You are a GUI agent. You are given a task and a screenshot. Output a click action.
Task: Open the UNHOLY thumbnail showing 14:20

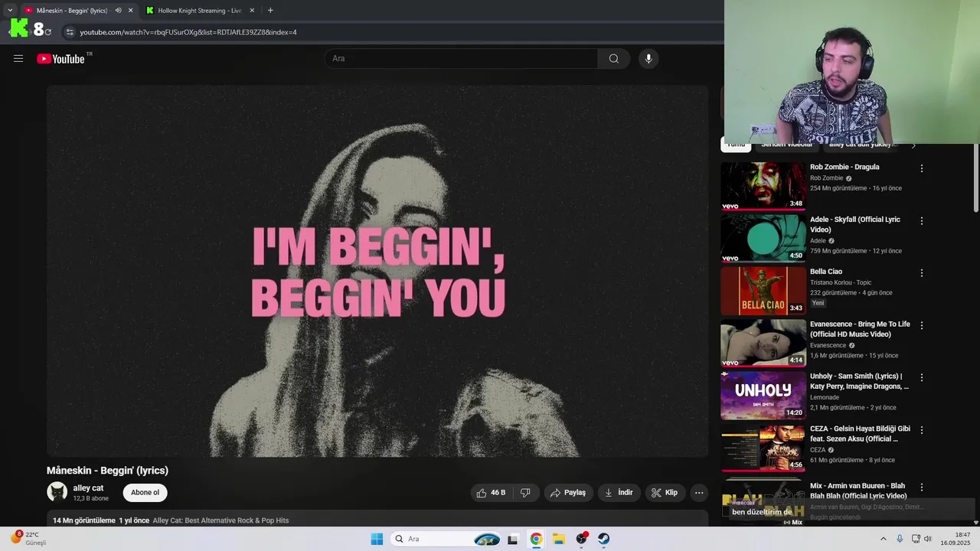763,396
